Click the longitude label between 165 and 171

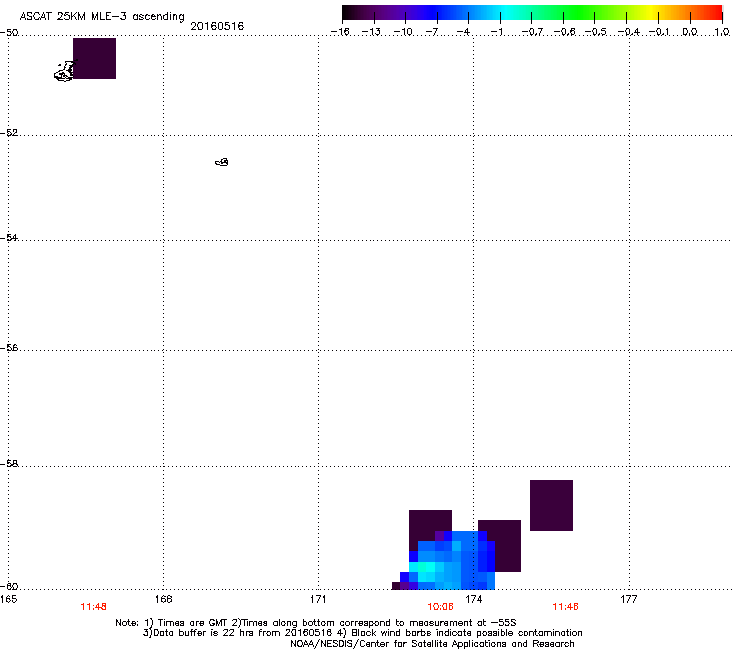(x=163, y=599)
